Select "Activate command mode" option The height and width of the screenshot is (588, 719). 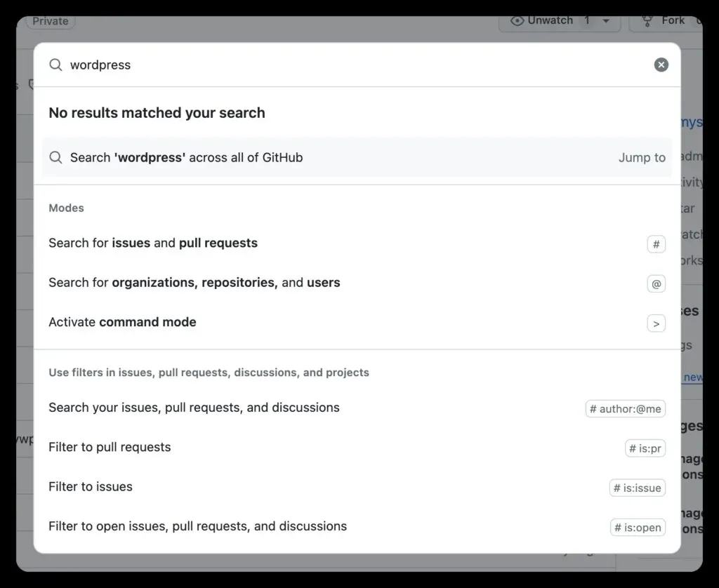(x=122, y=323)
